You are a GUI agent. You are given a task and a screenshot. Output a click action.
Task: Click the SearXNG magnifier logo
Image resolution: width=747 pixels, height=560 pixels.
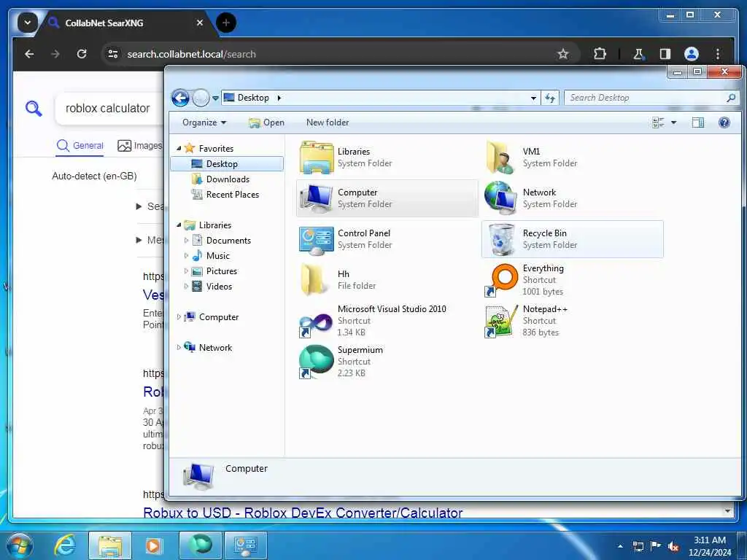tap(34, 109)
